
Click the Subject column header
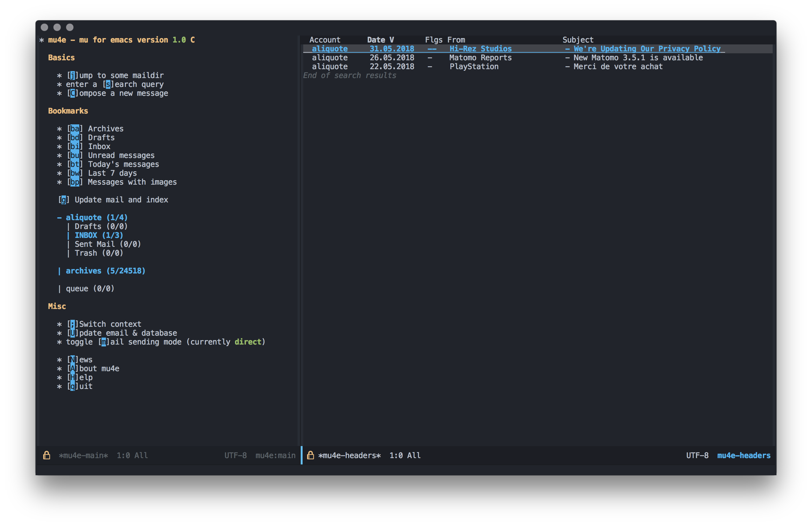[578, 40]
